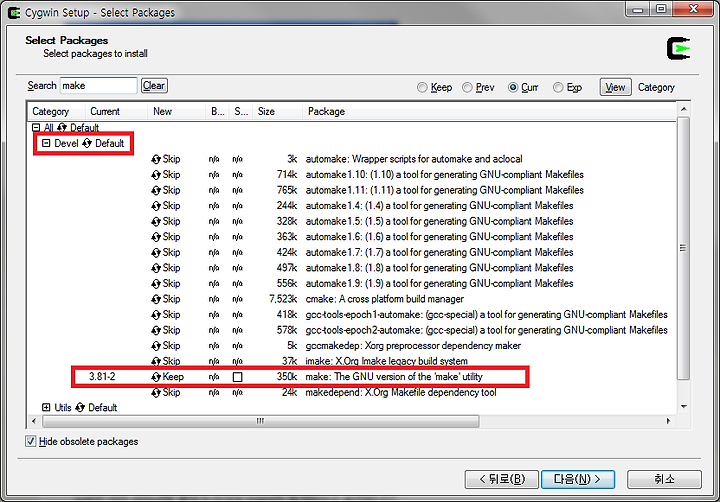720x502 pixels.
Task: Click the New column header
Action: (x=177, y=112)
